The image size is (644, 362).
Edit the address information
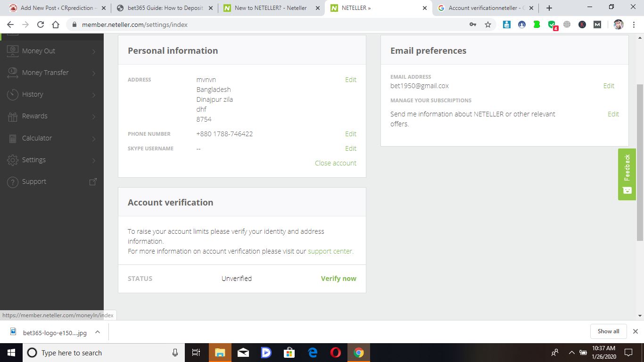(350, 80)
